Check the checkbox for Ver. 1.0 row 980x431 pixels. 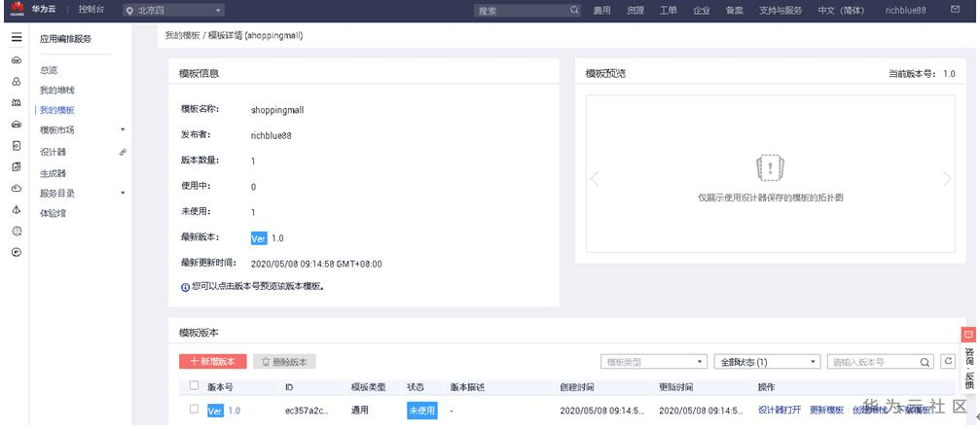pyautogui.click(x=195, y=410)
